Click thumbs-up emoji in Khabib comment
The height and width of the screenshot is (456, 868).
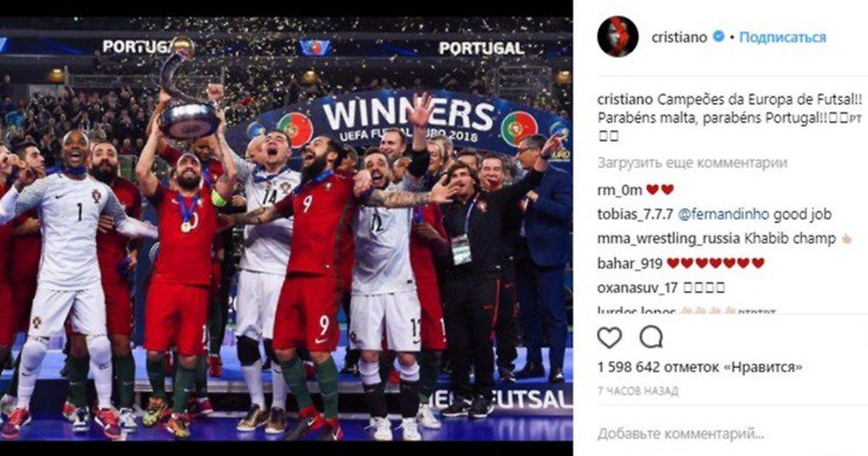(848, 239)
